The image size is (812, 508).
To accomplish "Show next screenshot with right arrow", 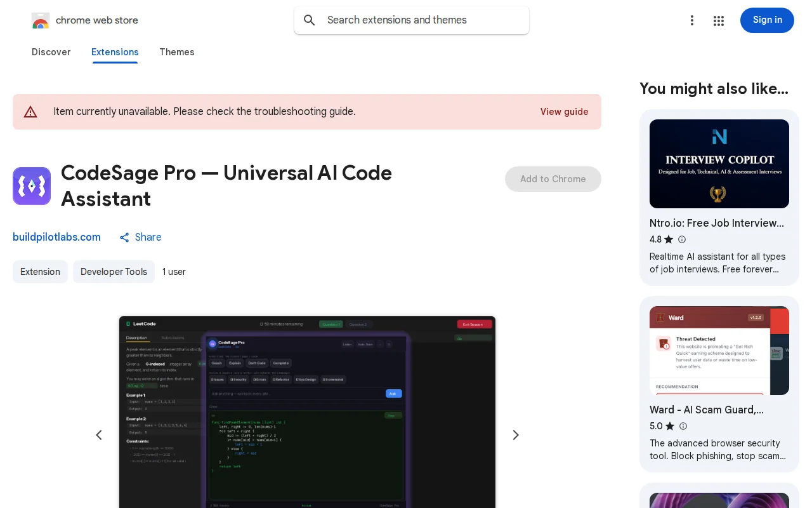I will tap(516, 435).
